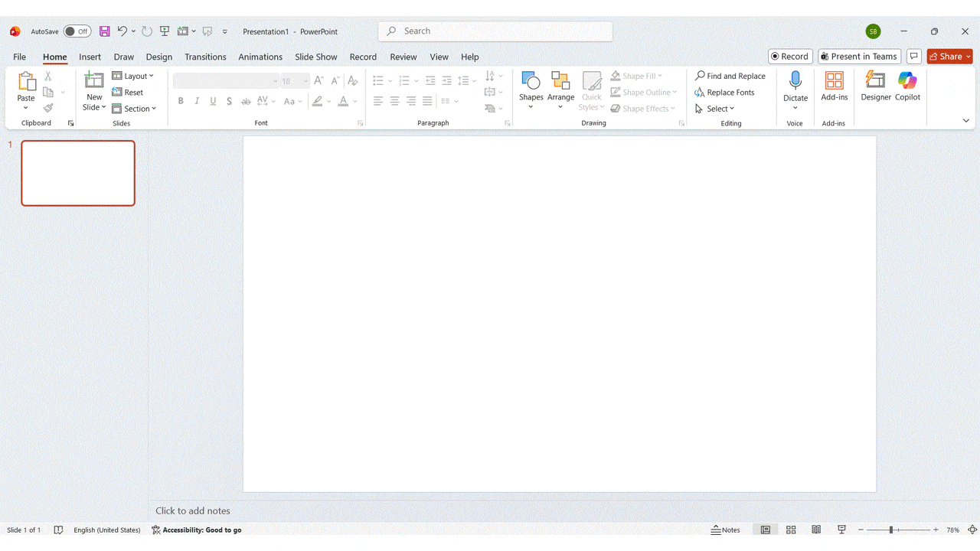Viewport: 980px width, 551px height.
Task: Select slide 1 thumbnail
Action: (x=77, y=173)
